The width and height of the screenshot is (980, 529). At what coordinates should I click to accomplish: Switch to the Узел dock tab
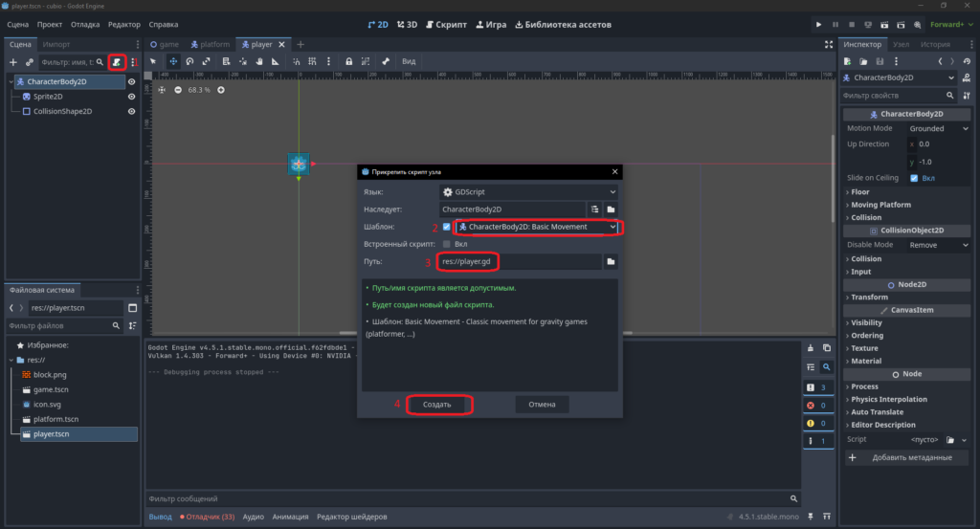coord(901,44)
